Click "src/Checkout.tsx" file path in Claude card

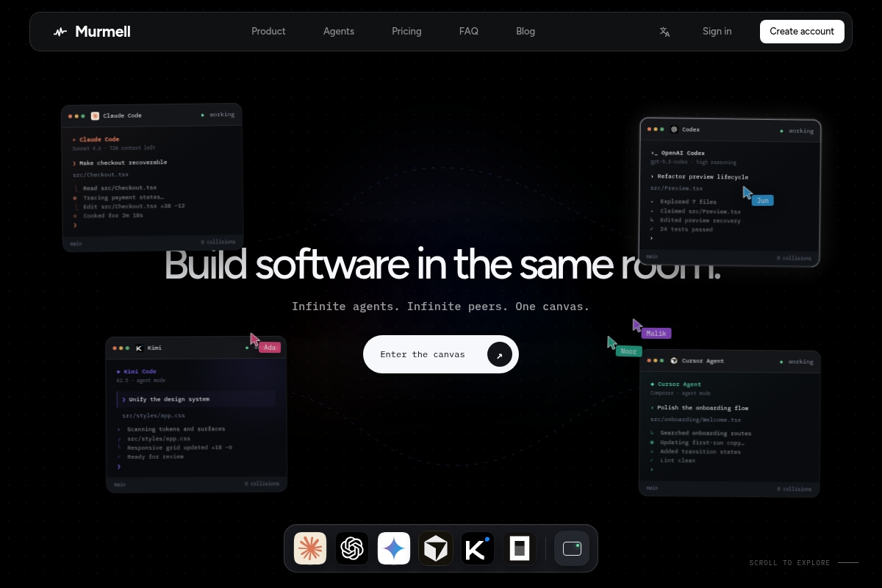pos(101,175)
